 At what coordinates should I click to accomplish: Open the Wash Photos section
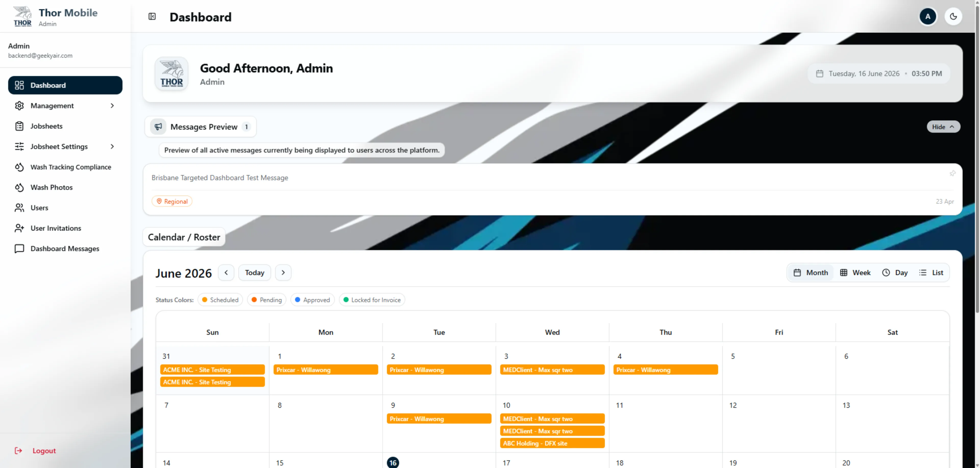click(65, 187)
